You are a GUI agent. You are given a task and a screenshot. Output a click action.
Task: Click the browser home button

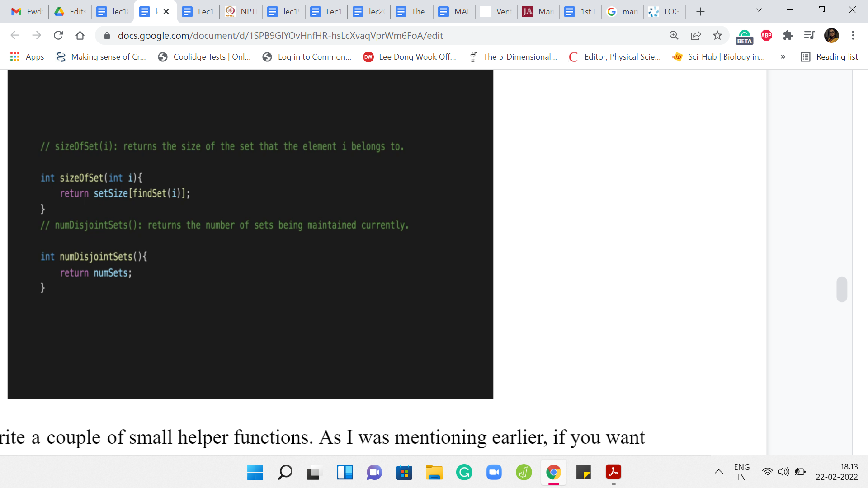point(80,35)
